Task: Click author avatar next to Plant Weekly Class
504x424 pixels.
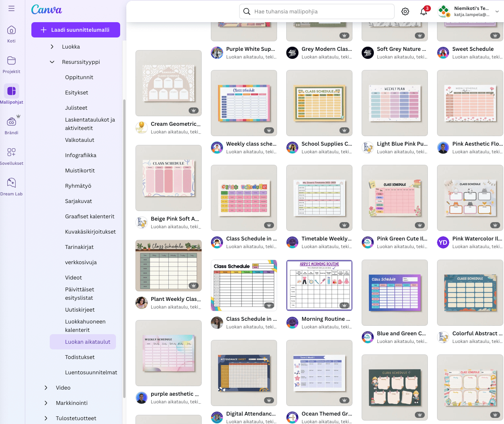Action: point(142,303)
